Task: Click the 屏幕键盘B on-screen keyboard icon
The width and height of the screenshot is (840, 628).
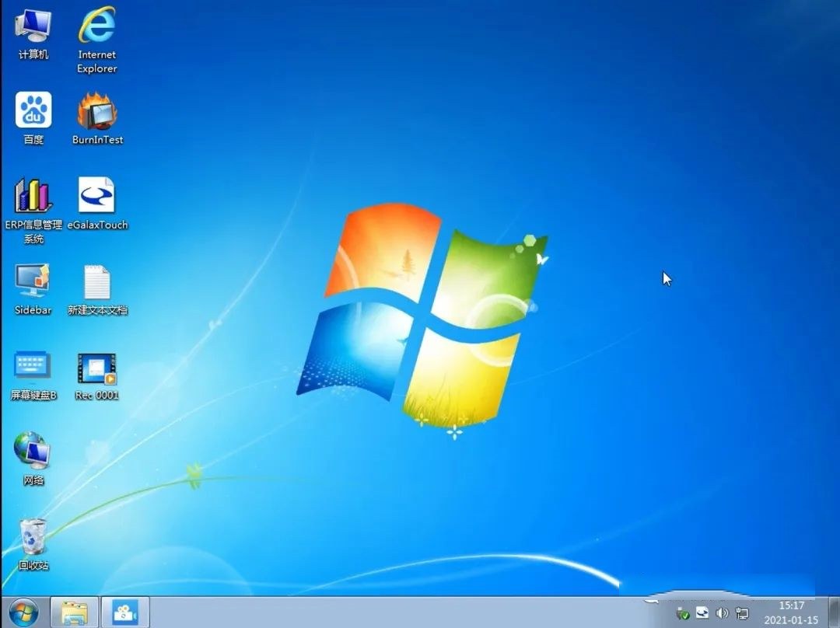Action: coord(33,375)
